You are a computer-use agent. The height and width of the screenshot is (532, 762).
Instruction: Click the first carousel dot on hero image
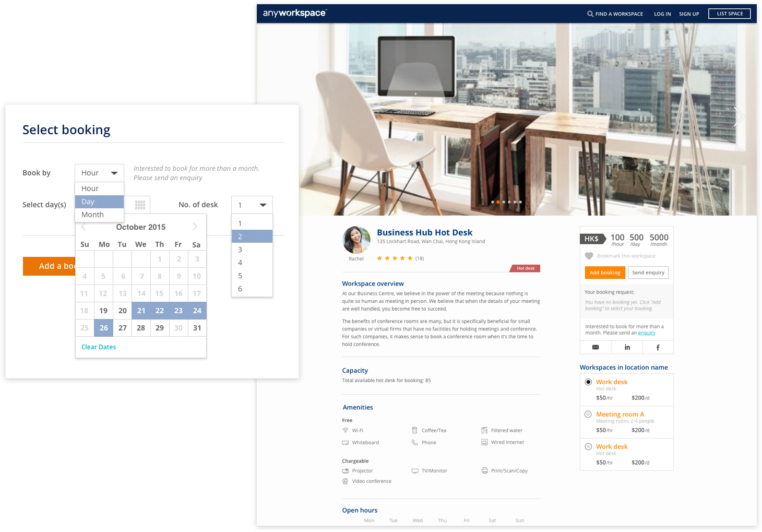pyautogui.click(x=492, y=202)
